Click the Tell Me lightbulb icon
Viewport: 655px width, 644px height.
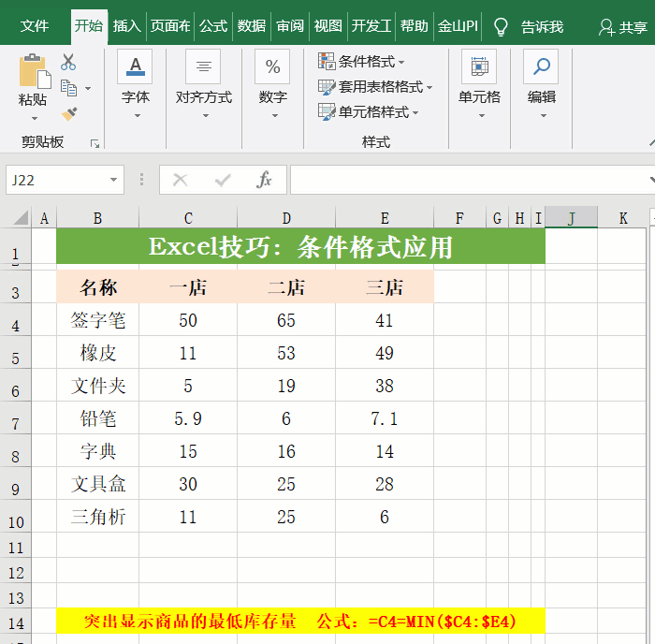click(501, 27)
